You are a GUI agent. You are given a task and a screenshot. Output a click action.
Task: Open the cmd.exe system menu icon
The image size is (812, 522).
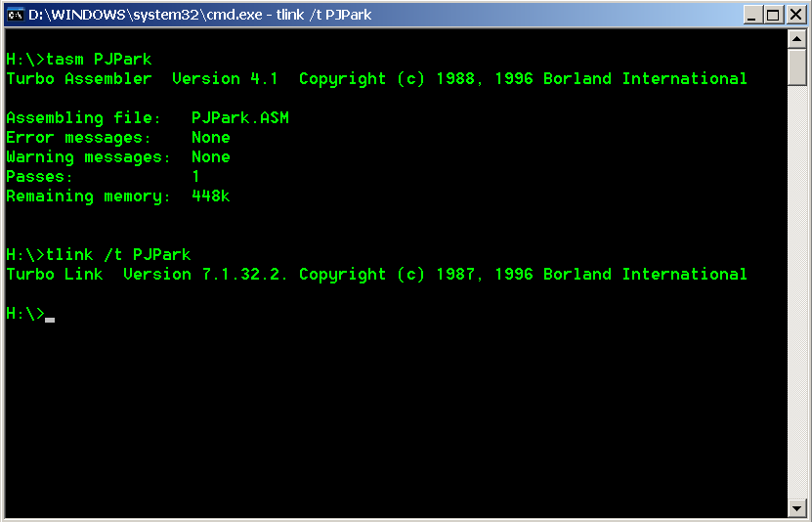[15, 15]
